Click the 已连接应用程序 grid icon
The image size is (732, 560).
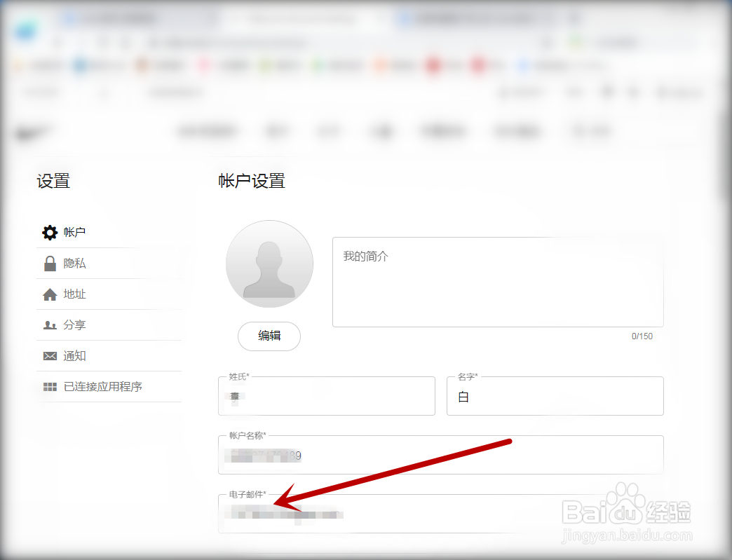pos(49,386)
